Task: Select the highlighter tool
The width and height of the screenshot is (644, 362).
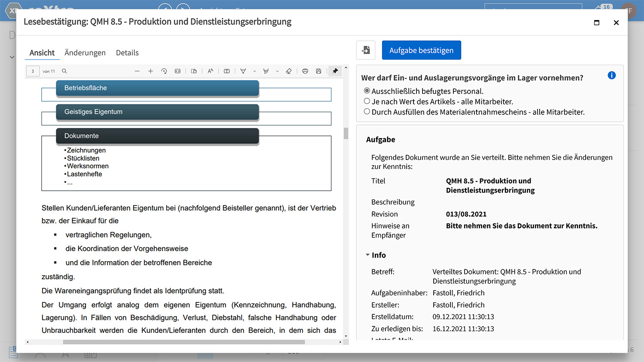Action: tap(266, 71)
